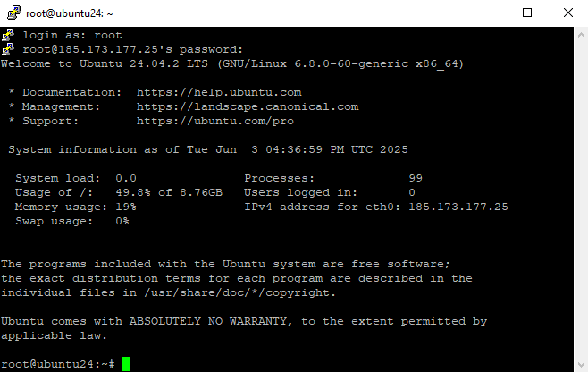Close the root@ubuntu24 PuTTY session window
Screen dimensions: 588x372
(x=568, y=13)
